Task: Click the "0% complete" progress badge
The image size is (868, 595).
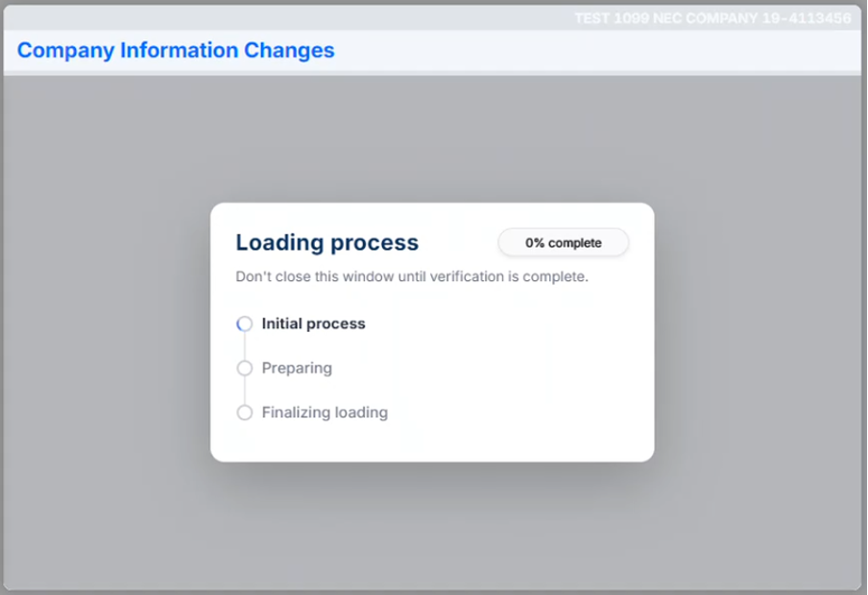Action: 563,243
